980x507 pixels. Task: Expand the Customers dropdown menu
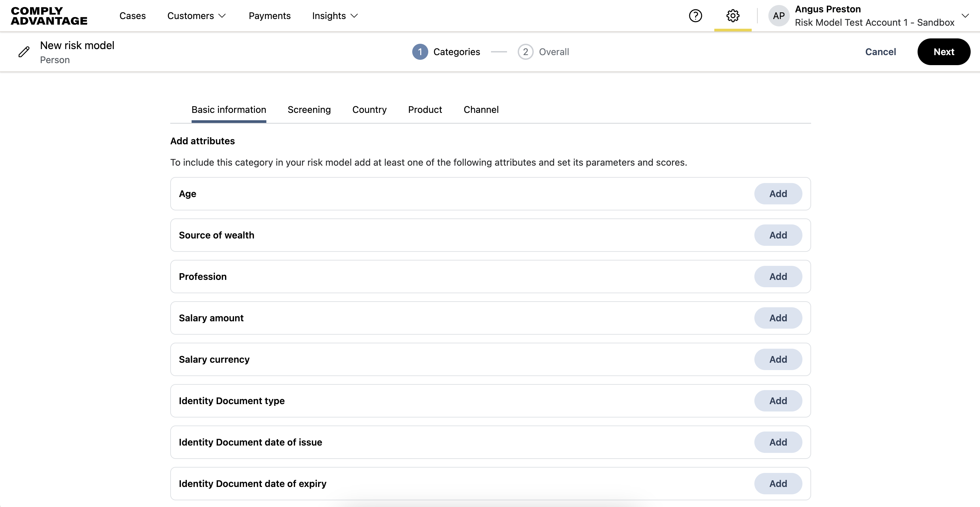196,16
